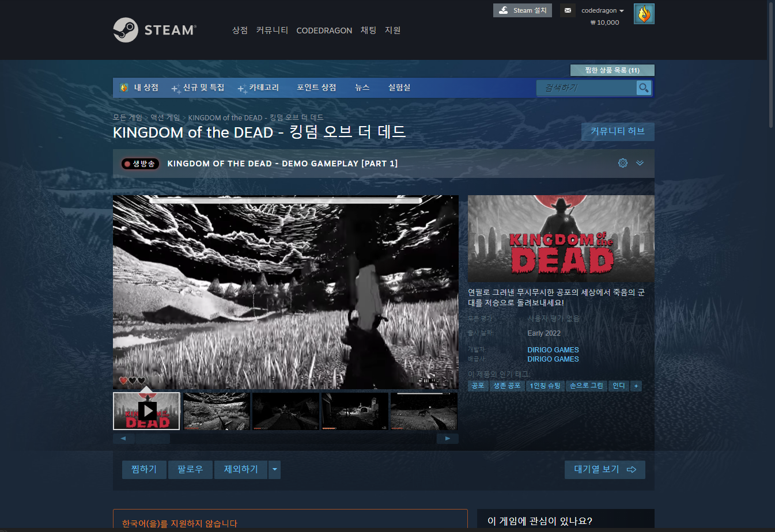Click 제외하기 ignore button

click(241, 470)
